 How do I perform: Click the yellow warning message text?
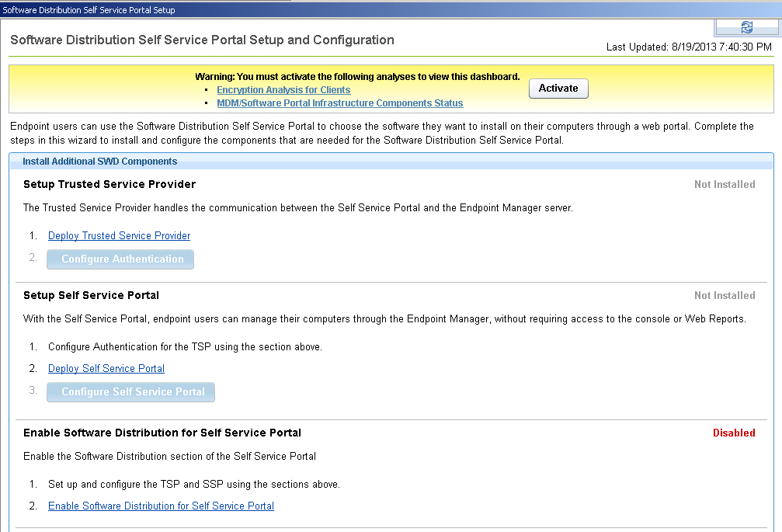pos(357,77)
